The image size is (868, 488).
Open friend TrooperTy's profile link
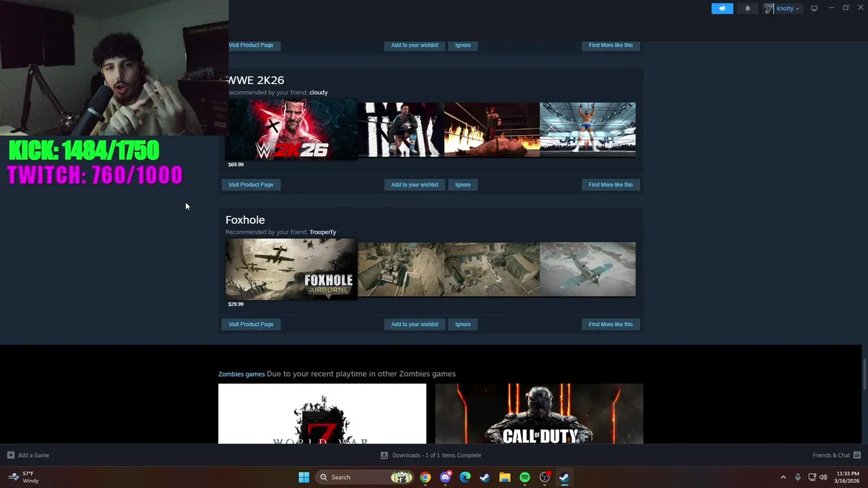click(323, 232)
